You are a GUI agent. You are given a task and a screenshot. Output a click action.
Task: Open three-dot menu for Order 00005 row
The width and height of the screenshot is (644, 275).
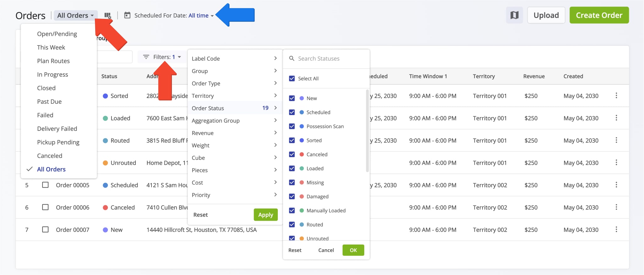point(616,185)
